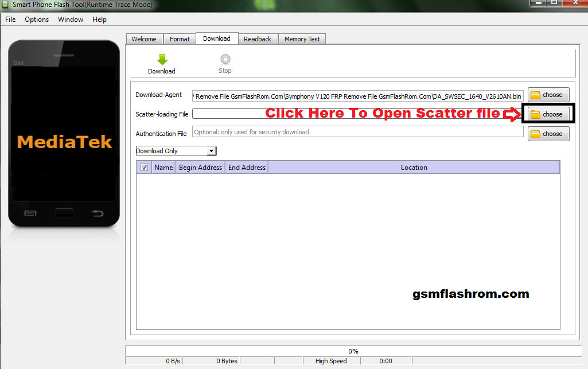Click the green Download arrow icon

pos(162,59)
